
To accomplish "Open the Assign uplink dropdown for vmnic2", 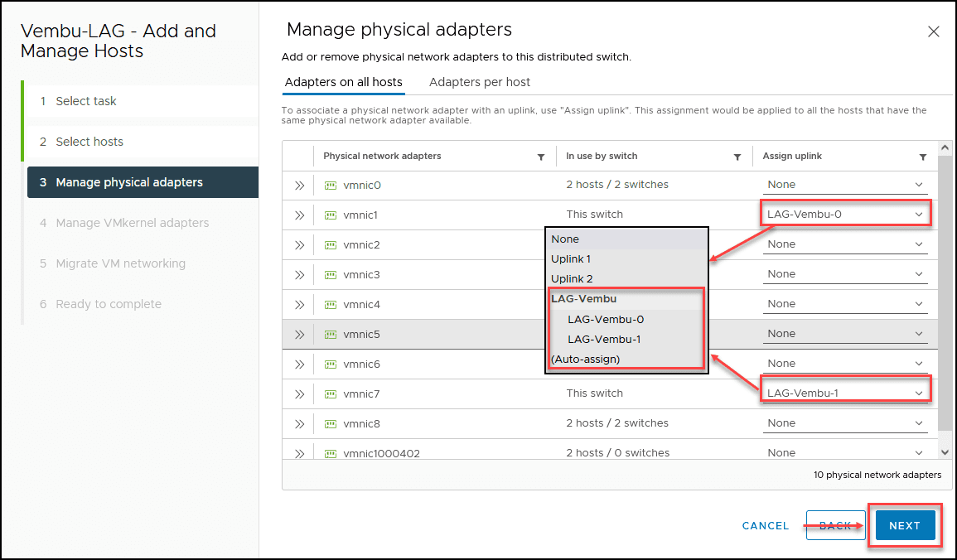I will point(845,244).
